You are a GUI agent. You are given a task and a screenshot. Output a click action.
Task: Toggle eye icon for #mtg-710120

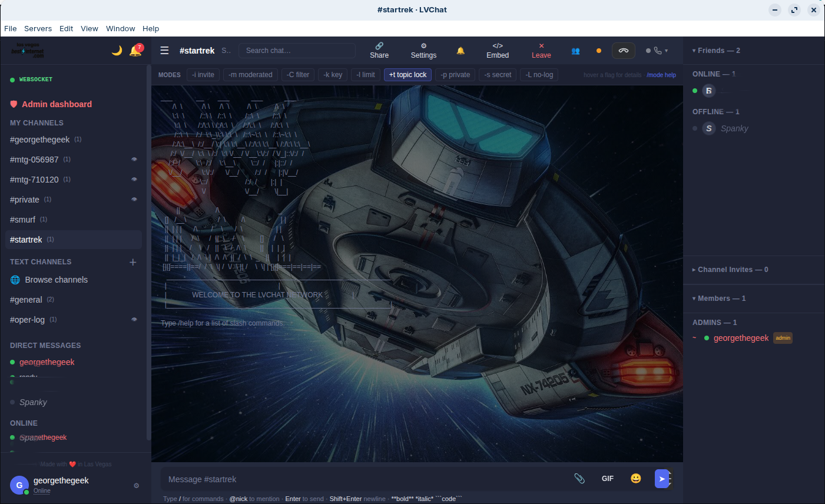134,180
